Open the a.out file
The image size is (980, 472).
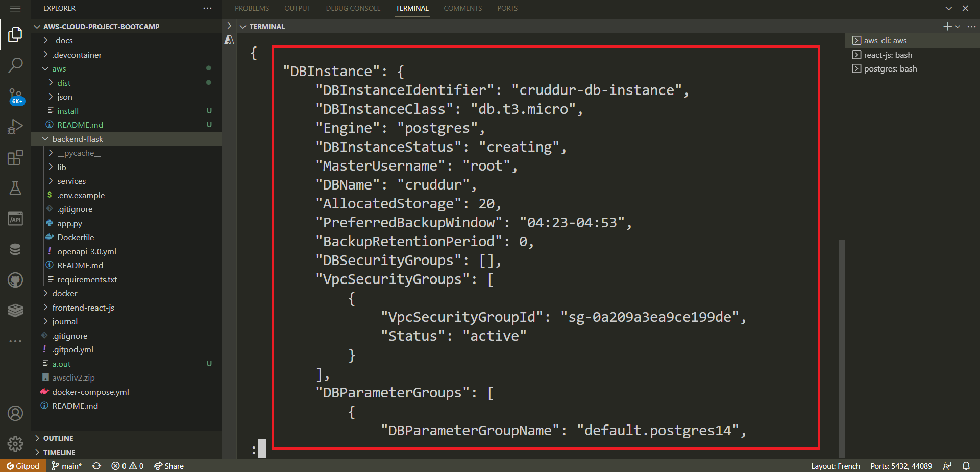point(127,364)
